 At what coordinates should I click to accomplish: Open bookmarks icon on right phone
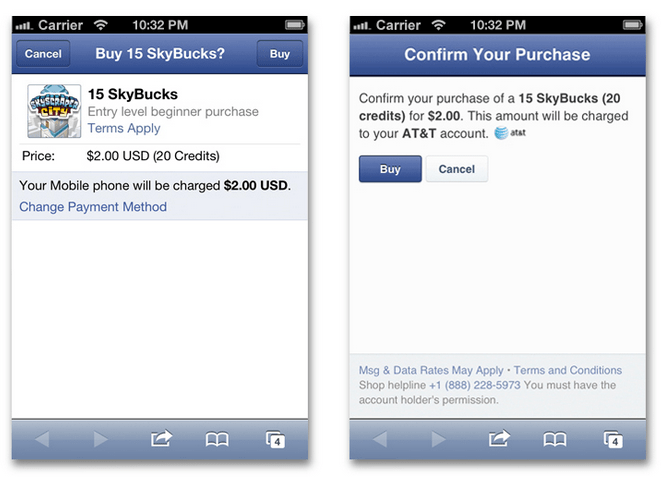point(555,439)
